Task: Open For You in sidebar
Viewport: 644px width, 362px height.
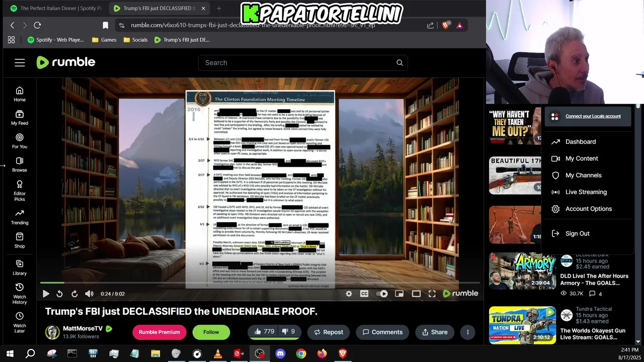Action: click(x=20, y=141)
